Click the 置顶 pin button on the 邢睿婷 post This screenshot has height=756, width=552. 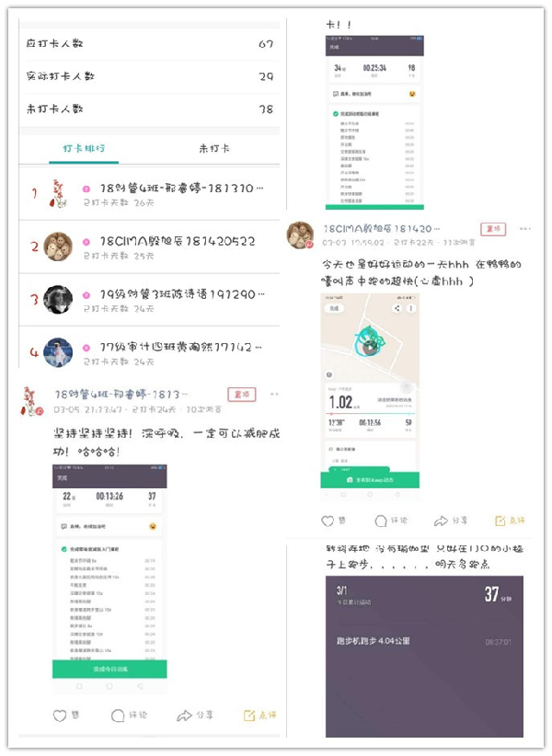point(242,395)
